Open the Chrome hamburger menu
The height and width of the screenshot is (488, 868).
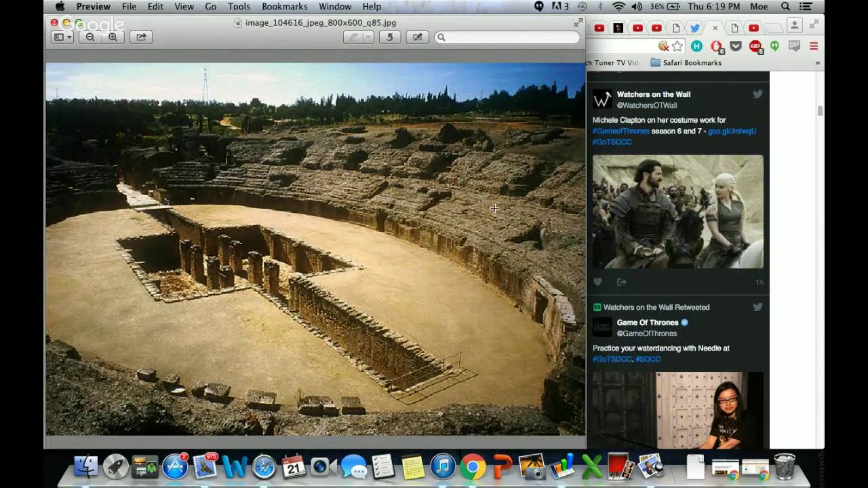click(x=814, y=46)
